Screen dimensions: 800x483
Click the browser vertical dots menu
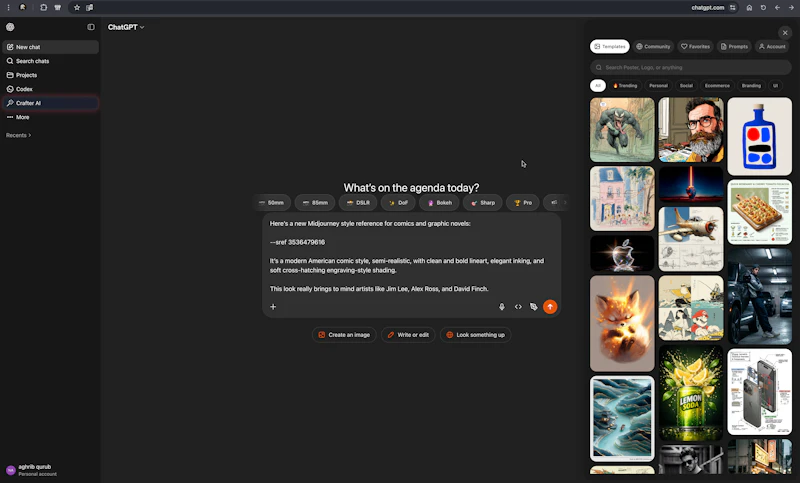point(8,8)
